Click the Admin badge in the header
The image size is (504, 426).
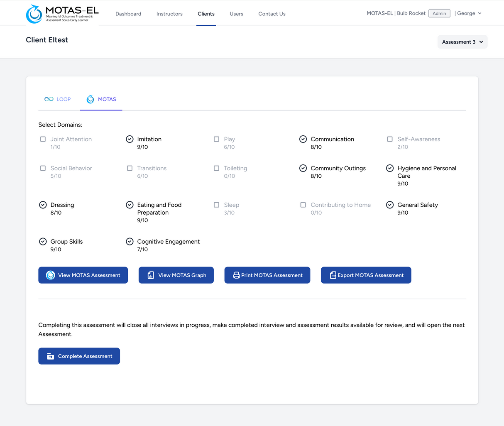coord(439,13)
